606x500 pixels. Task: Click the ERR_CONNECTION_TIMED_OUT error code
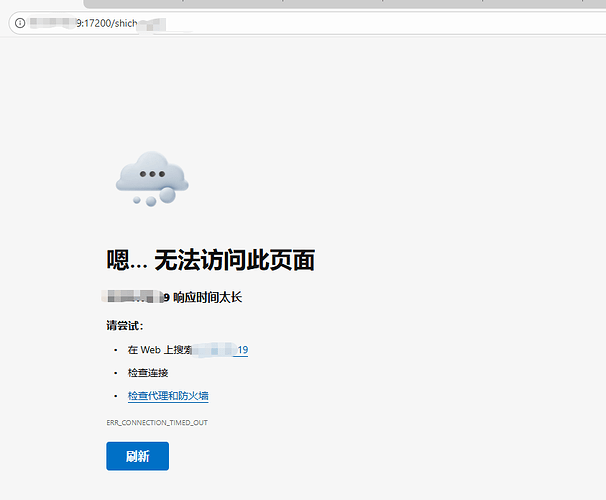click(x=157, y=423)
